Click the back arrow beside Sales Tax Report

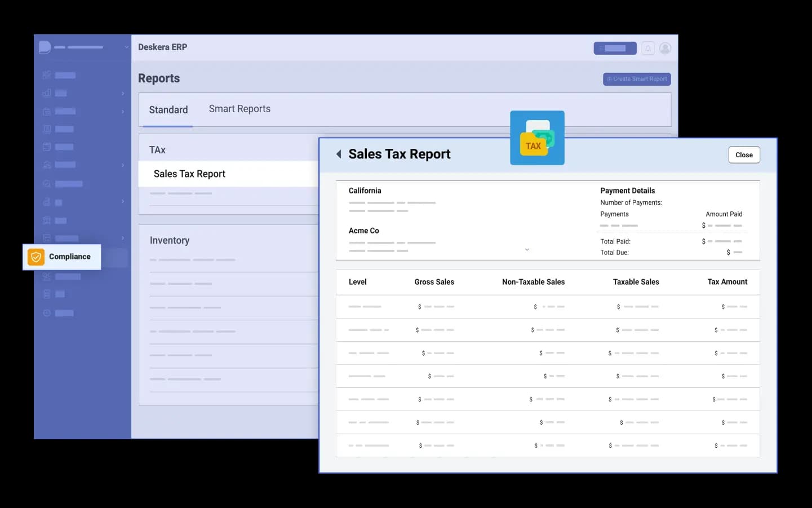click(339, 154)
